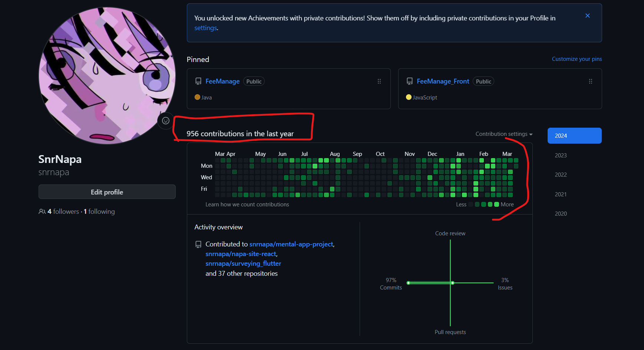Screen dimensions: 644x350
Task: Click the FeeManage_Front repo icon
Action: (410, 81)
